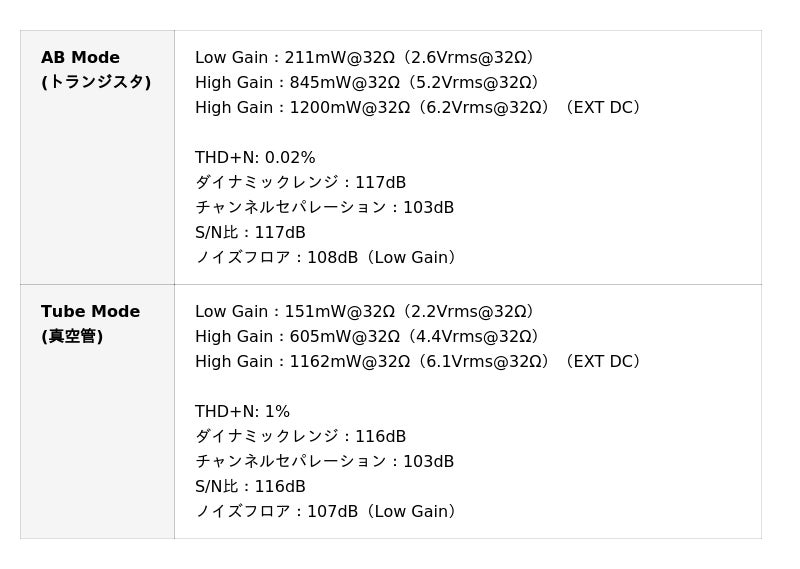800x569 pixels.
Task: Click the ダイナミックレンジ 116dB line
Action: pos(300,437)
